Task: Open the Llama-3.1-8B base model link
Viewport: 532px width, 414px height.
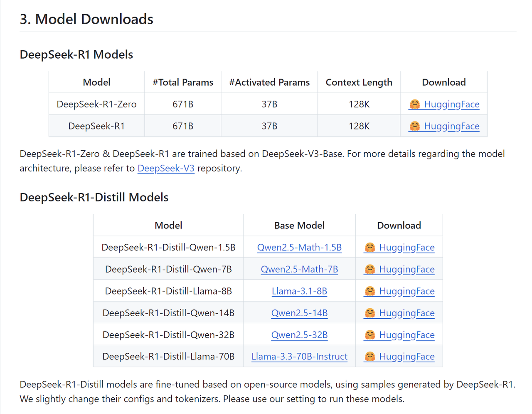Action: tap(299, 291)
